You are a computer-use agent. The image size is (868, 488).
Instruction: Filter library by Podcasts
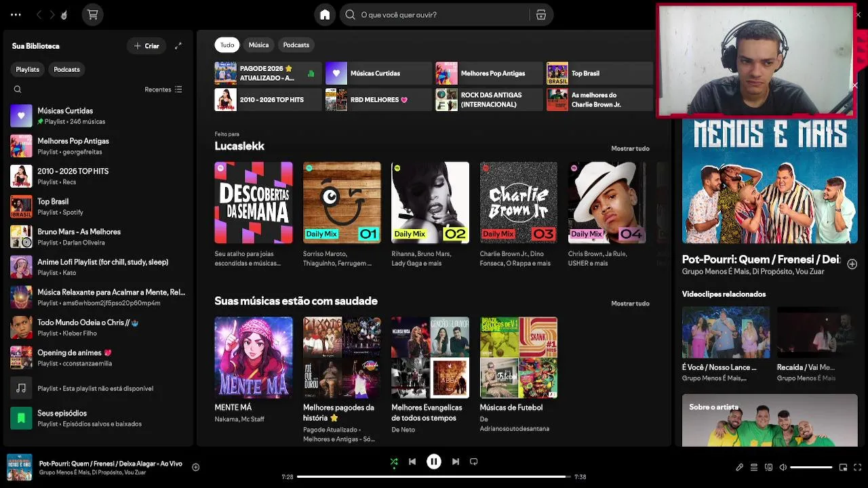tap(66, 69)
